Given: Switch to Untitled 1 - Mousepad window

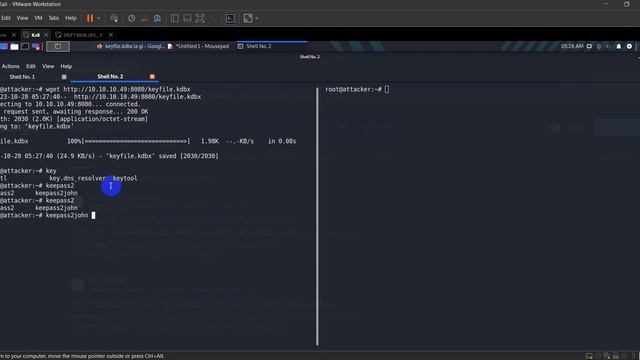Looking at the screenshot, I should 199,47.
